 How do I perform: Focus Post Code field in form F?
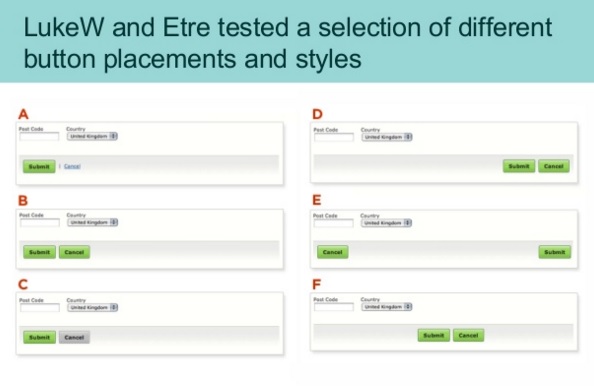click(334, 307)
